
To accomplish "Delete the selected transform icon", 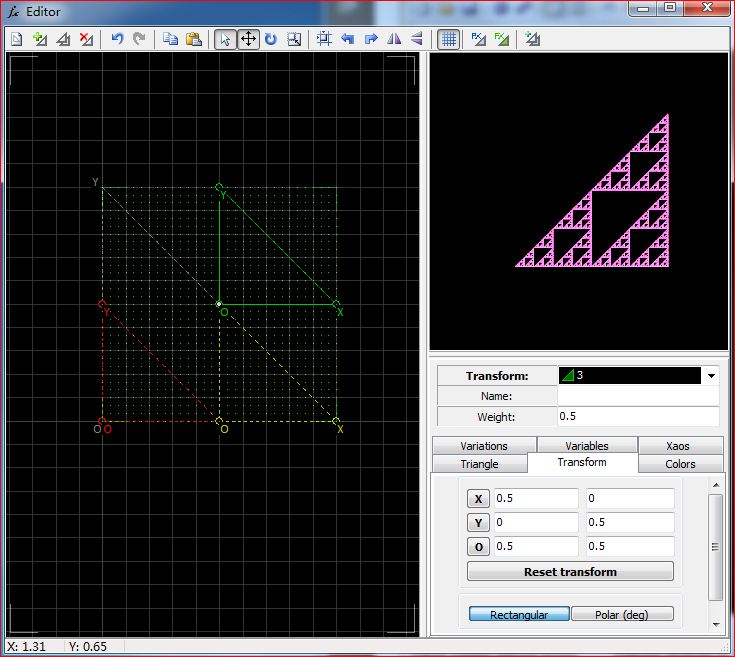I will coord(87,39).
